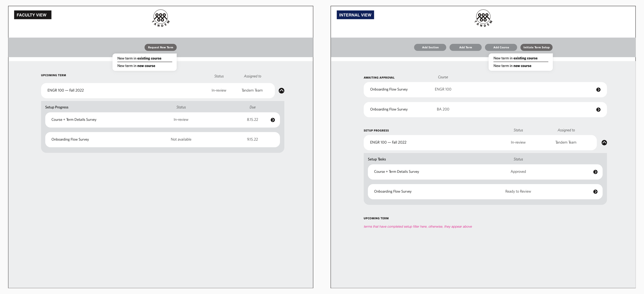The width and height of the screenshot is (644, 294).
Task: Choose new course option under Initiate Term Setup
Action: pyautogui.click(x=512, y=66)
